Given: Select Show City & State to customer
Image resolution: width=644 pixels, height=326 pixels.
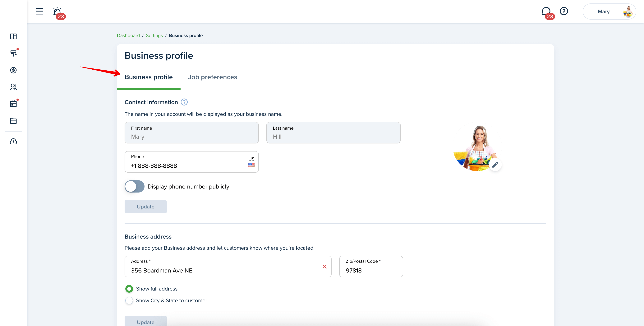Looking at the screenshot, I should coord(129,300).
